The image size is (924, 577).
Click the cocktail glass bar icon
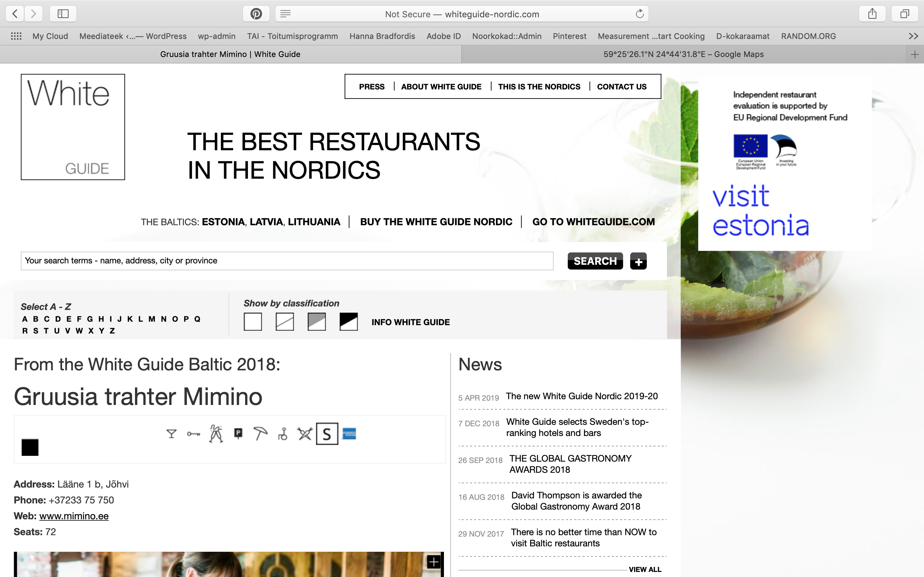pyautogui.click(x=171, y=434)
